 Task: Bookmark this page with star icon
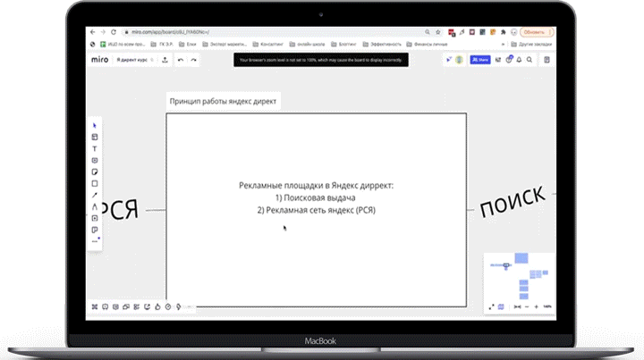[437, 32]
